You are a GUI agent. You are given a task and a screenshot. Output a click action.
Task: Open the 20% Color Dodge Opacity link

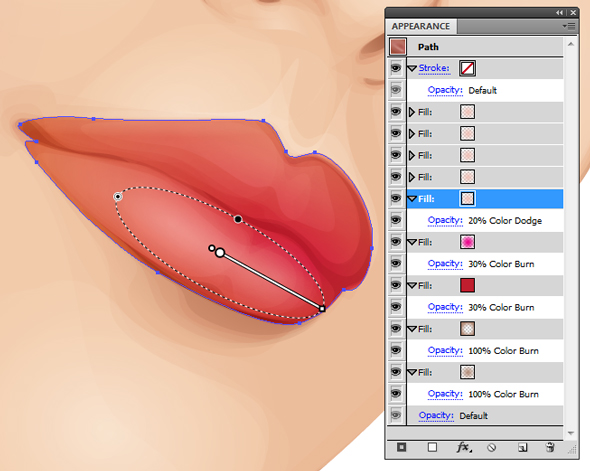pyautogui.click(x=445, y=220)
